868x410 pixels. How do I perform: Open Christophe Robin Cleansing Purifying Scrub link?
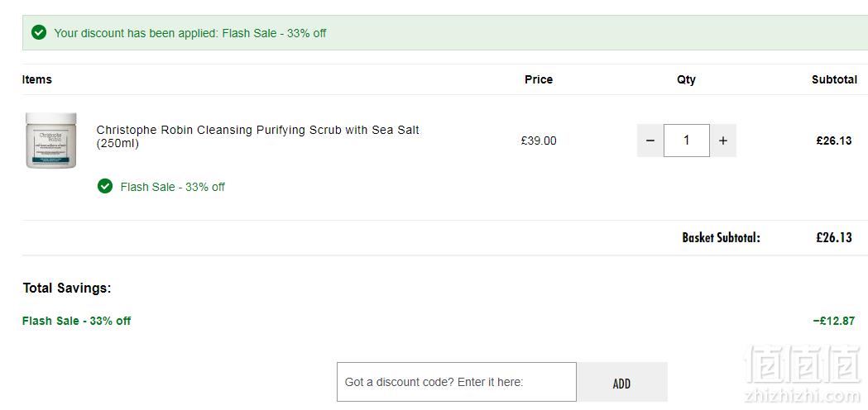coord(258,136)
